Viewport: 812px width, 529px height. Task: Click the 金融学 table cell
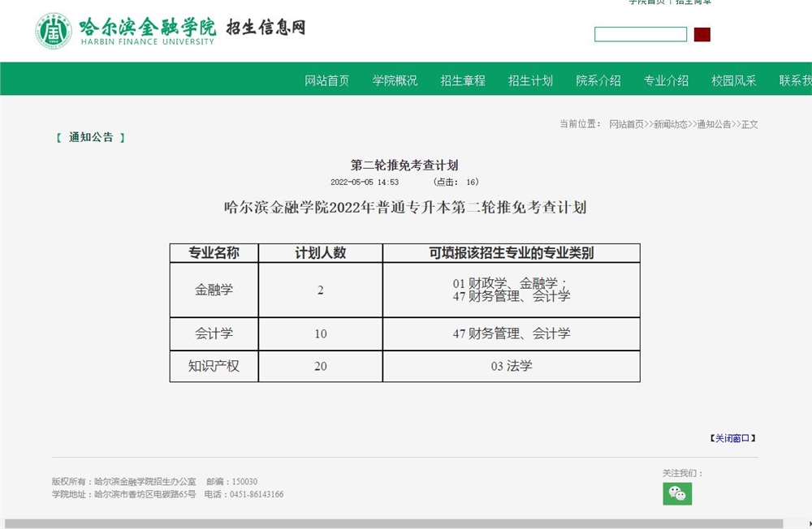pyautogui.click(x=214, y=290)
